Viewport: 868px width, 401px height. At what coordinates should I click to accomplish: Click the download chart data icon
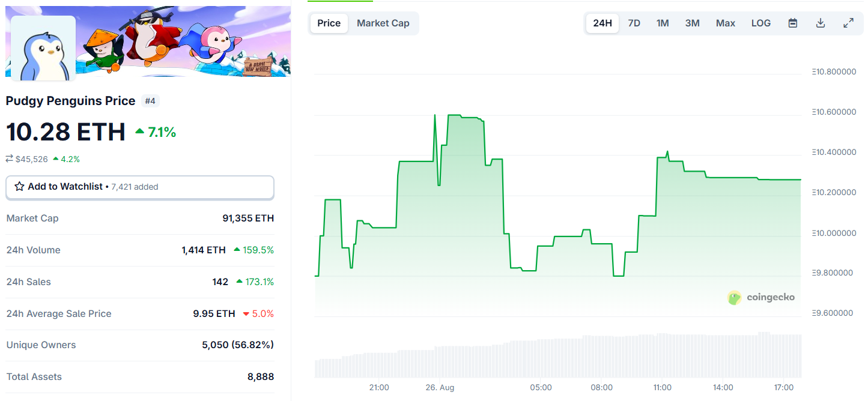click(821, 23)
